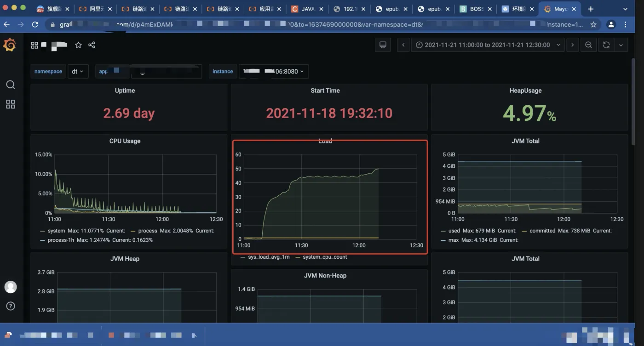
Task: Open namespace dt dropdown
Action: [x=78, y=71]
